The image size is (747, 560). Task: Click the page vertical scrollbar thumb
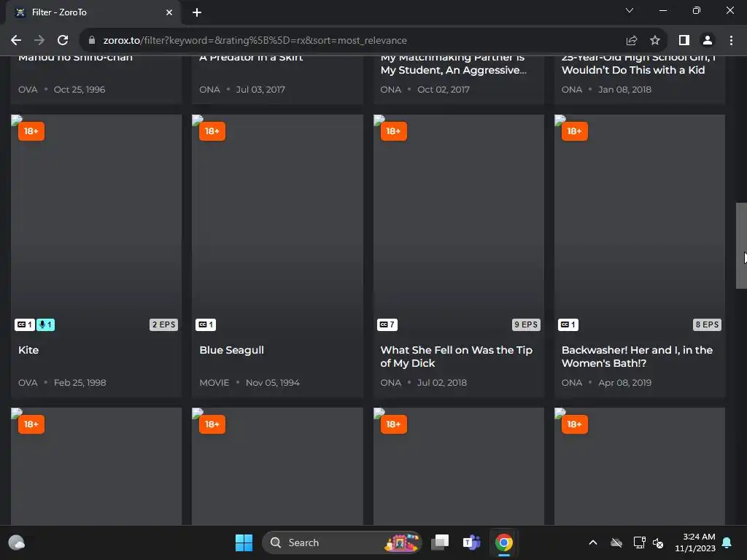[x=741, y=246]
